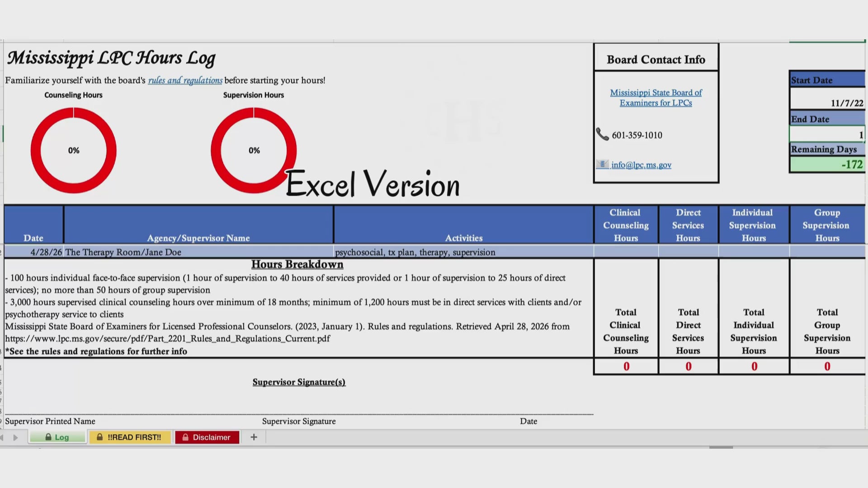The height and width of the screenshot is (488, 868).
Task: Click the next sheet navigation arrow
Action: pyautogui.click(x=15, y=437)
